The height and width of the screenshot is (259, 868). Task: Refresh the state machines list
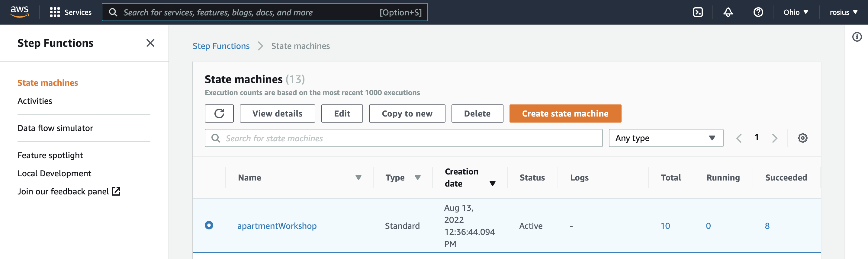[219, 114]
